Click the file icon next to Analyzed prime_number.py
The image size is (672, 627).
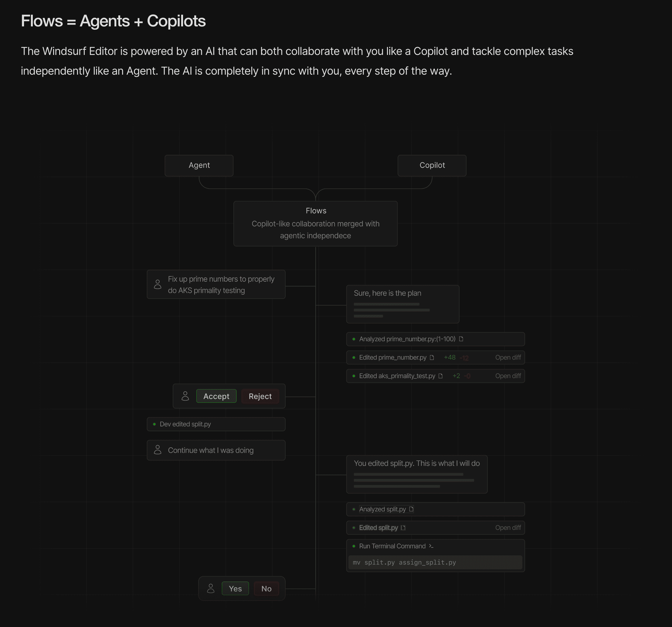[461, 339]
